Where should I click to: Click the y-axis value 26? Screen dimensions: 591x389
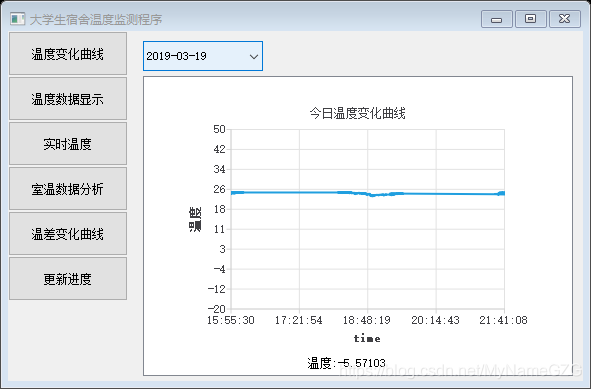click(x=219, y=189)
